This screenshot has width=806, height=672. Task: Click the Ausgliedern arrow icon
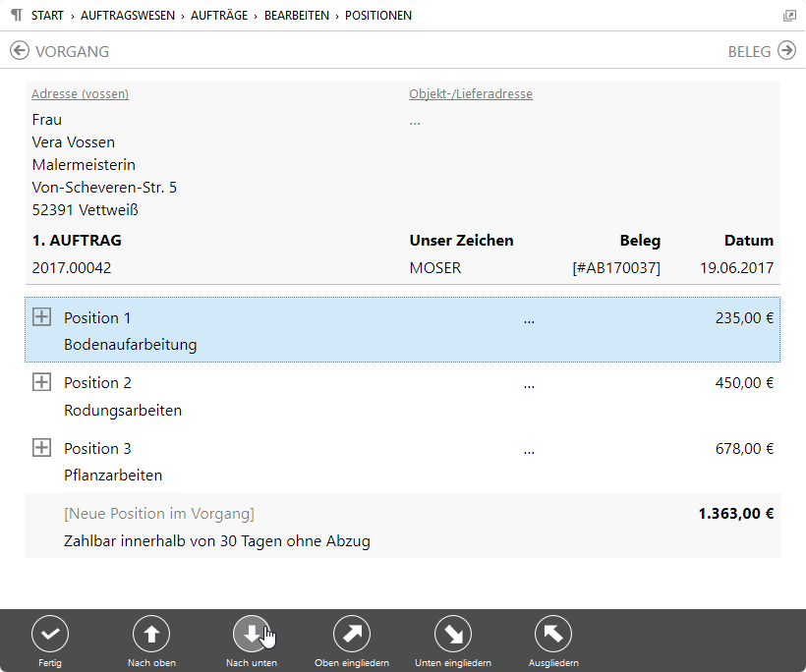(x=553, y=635)
